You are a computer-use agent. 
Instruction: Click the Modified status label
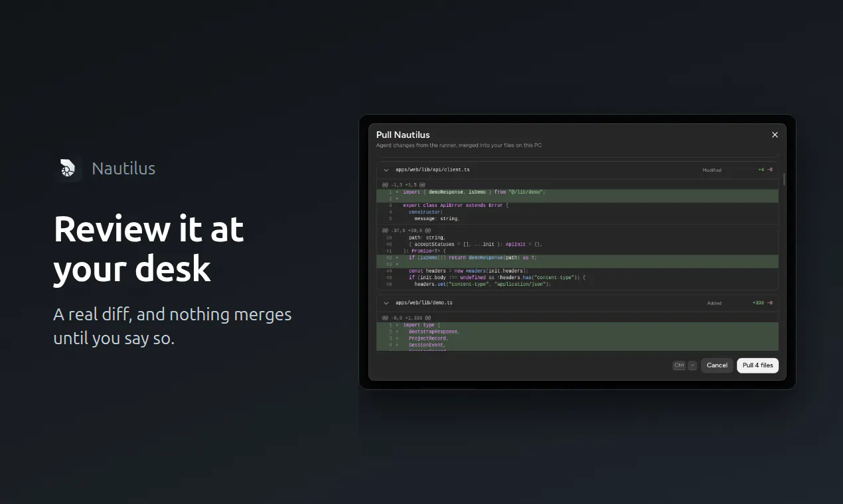click(712, 170)
